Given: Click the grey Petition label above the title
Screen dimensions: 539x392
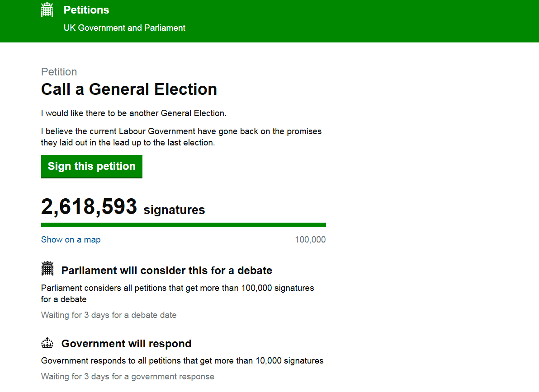Looking at the screenshot, I should (59, 72).
